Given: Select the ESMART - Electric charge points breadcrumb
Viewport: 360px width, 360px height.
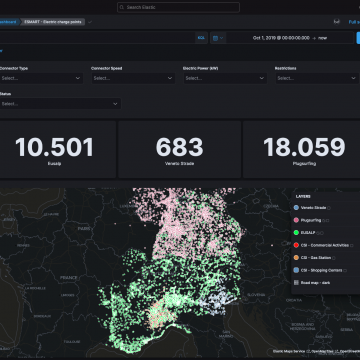Looking at the screenshot, I should [53, 22].
